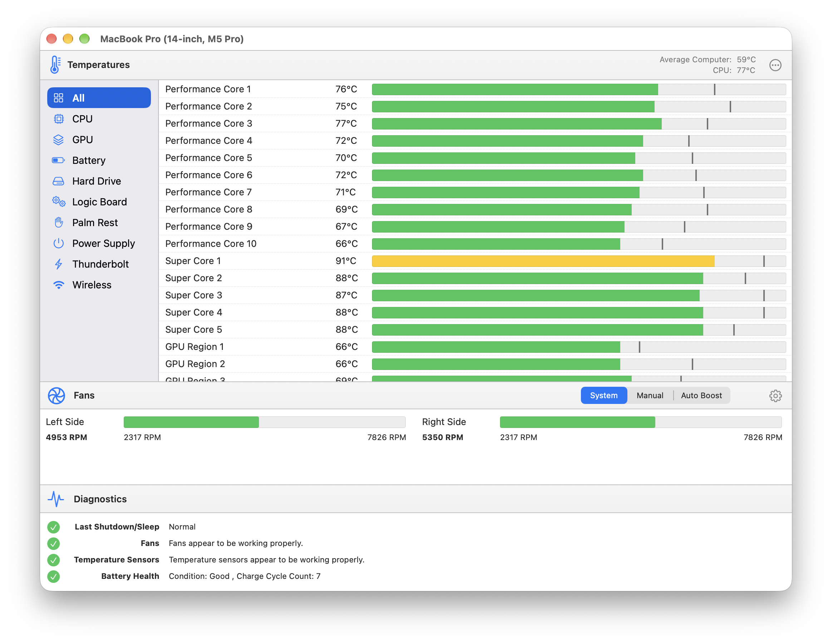Click the Super Core 5 row label
832x644 pixels.
point(194,330)
